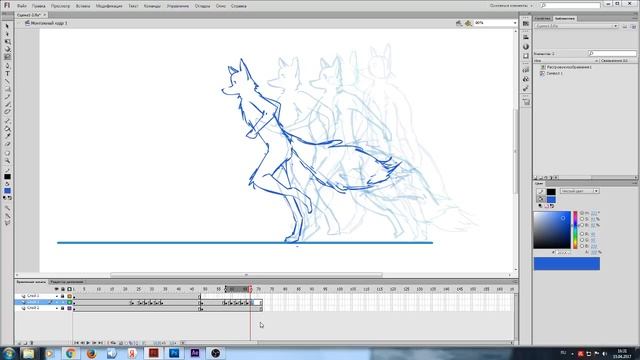Screen dimensions: 640x360
Task: Click the fill bucket icon in Color panel
Action: (540, 199)
